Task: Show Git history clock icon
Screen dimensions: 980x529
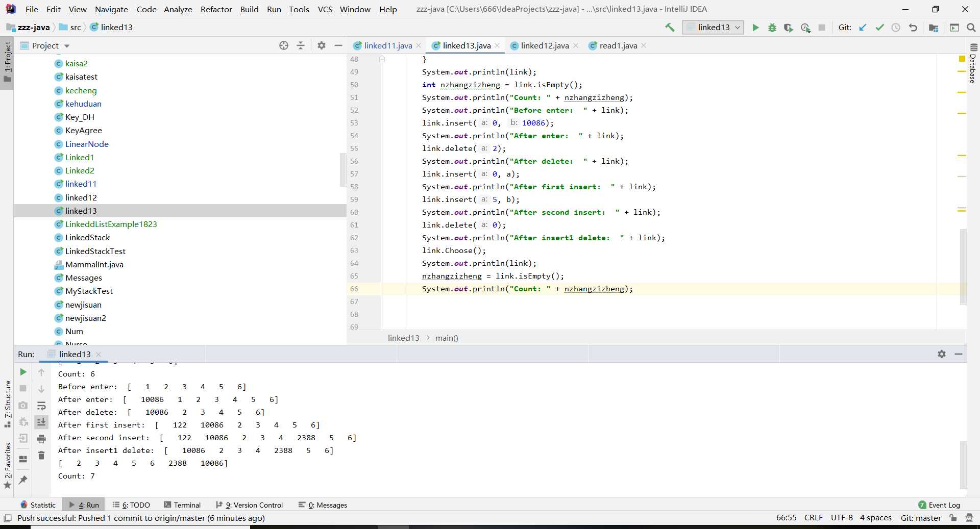Action: (896, 28)
